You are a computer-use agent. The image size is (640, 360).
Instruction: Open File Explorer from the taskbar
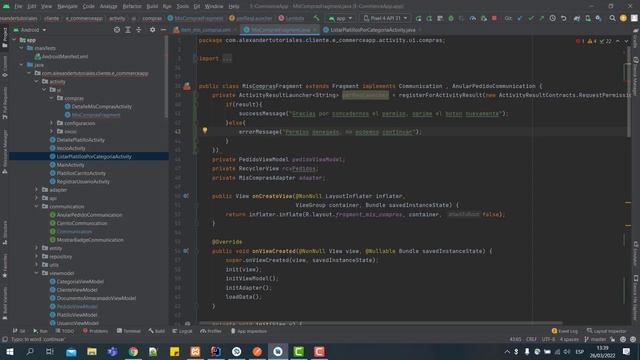(92, 351)
